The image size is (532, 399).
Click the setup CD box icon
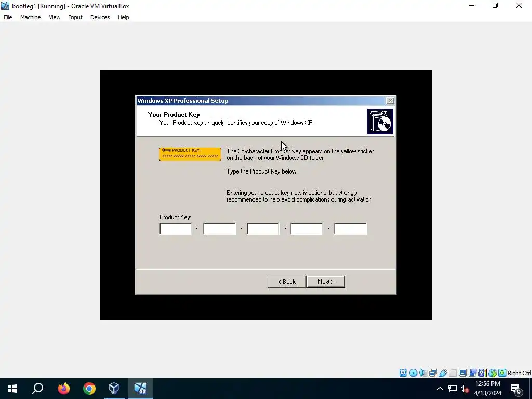tap(380, 121)
